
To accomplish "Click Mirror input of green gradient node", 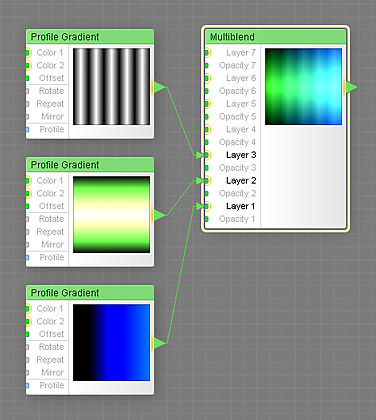I will 28,245.
